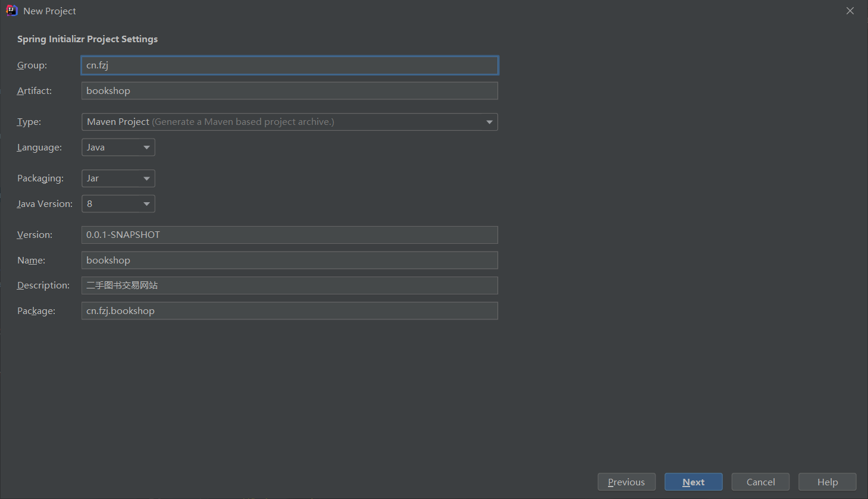This screenshot has width=868, height=499.
Task: Click into the Name field
Action: pos(290,261)
